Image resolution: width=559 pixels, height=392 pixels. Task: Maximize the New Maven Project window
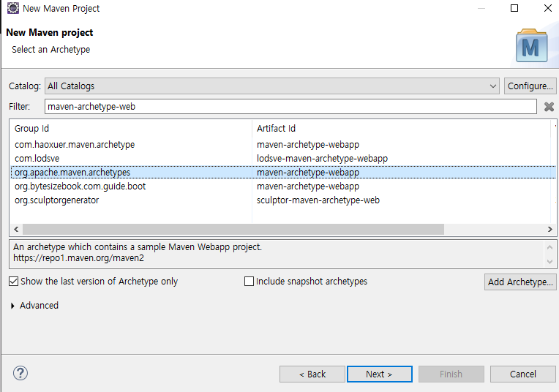click(514, 8)
